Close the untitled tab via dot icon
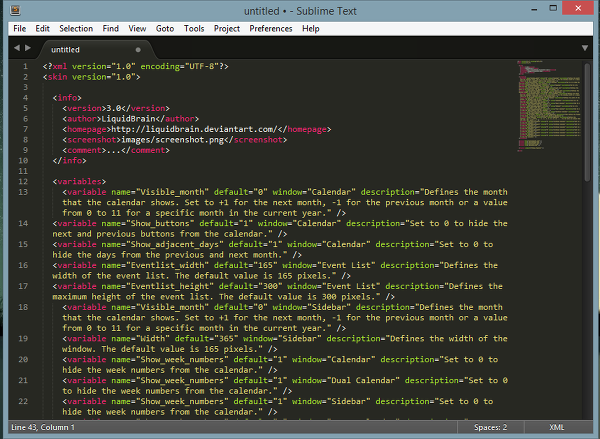Screen dimensions: 600x439 click(138, 50)
